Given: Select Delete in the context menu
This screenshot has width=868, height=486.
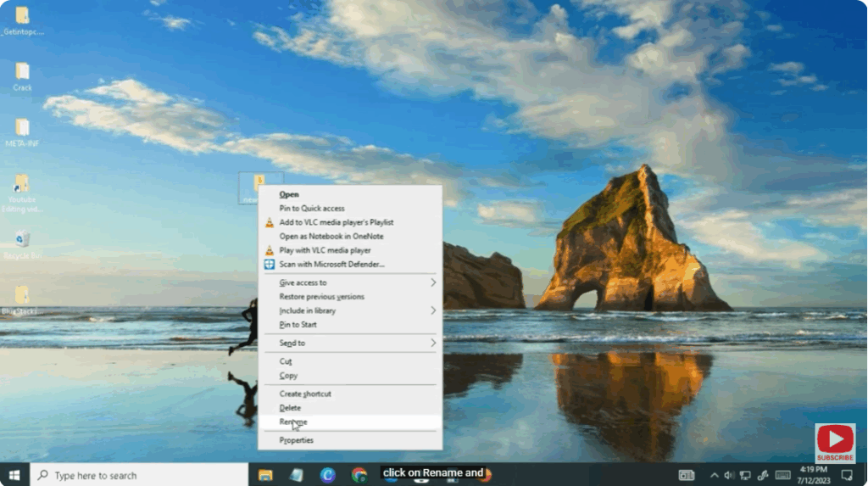Looking at the screenshot, I should (290, 408).
